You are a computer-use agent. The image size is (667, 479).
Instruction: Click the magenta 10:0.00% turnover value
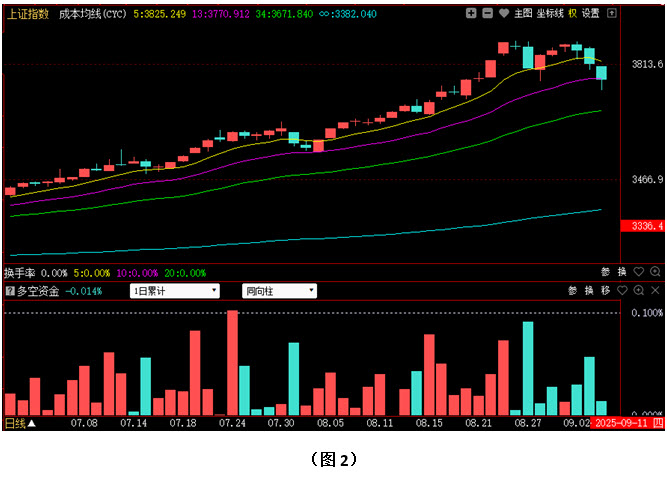coord(137,273)
